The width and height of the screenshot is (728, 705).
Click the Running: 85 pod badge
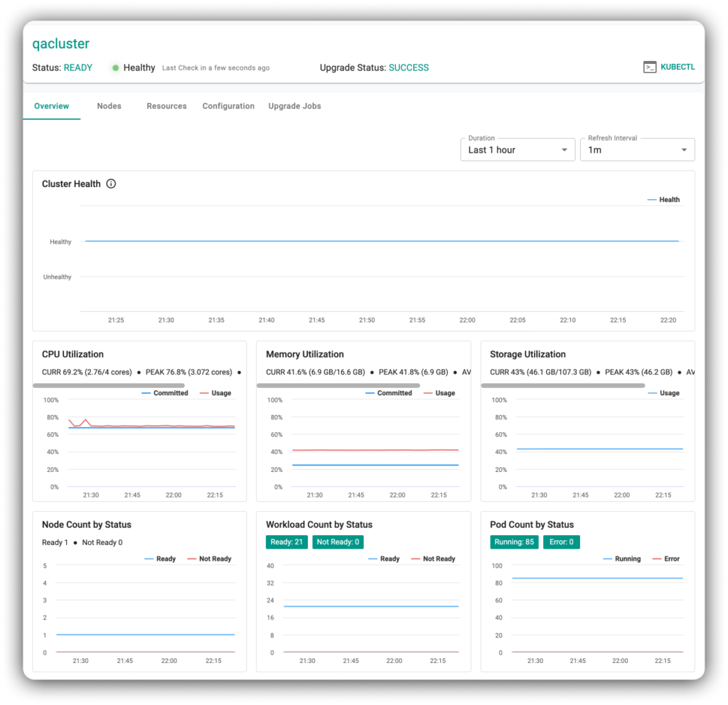tap(514, 542)
